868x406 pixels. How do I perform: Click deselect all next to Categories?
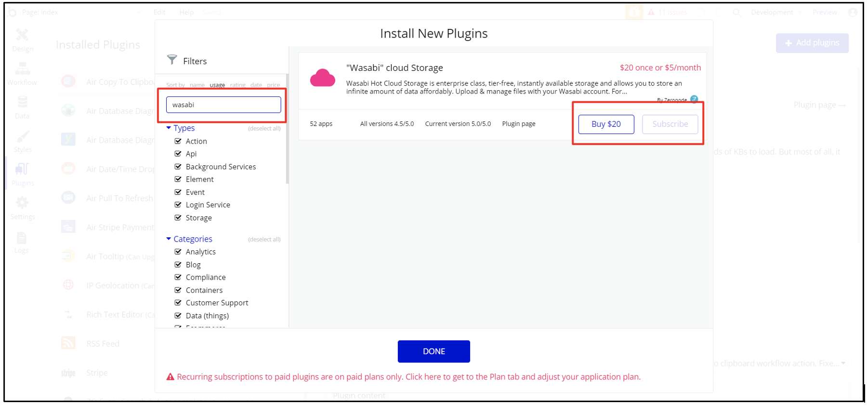[264, 239]
